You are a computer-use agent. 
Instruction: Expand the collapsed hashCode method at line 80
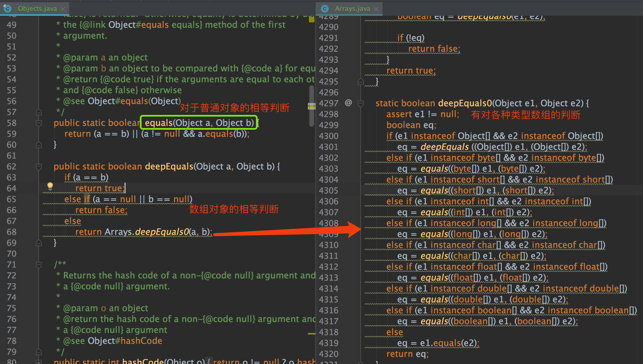(x=39, y=362)
